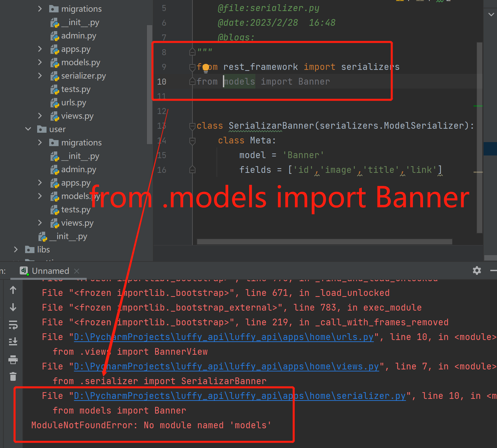
Task: Click the Python file icon beside urls.py
Action: click(55, 103)
